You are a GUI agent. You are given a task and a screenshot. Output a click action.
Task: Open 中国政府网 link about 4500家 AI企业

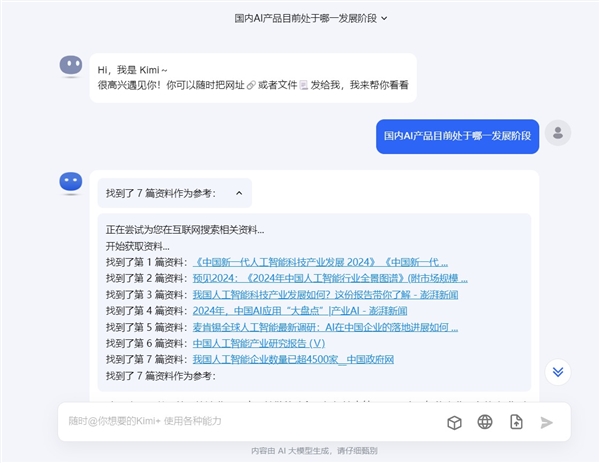[293, 359]
